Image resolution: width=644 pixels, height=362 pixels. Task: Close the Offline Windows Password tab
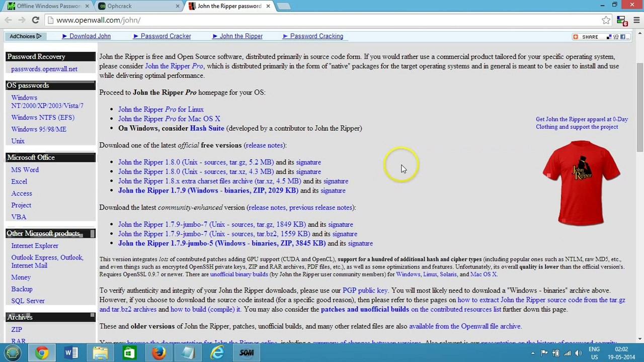tap(87, 6)
